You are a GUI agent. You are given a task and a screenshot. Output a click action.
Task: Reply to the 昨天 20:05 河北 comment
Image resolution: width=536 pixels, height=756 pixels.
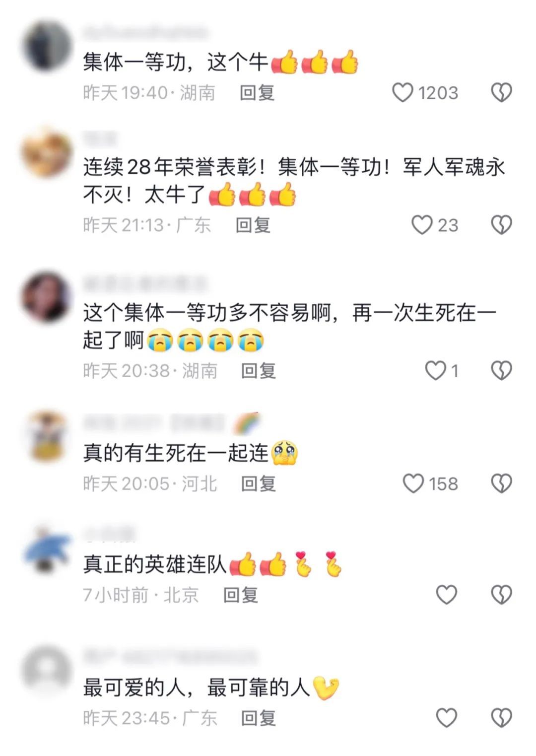259,483
